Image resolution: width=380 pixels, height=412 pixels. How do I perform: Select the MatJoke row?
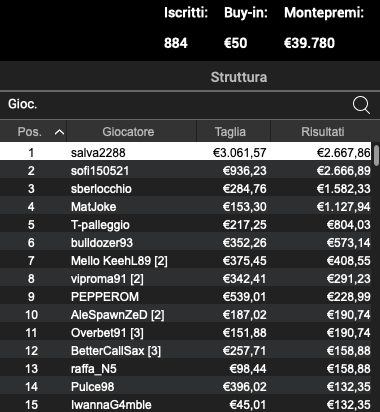186,207
